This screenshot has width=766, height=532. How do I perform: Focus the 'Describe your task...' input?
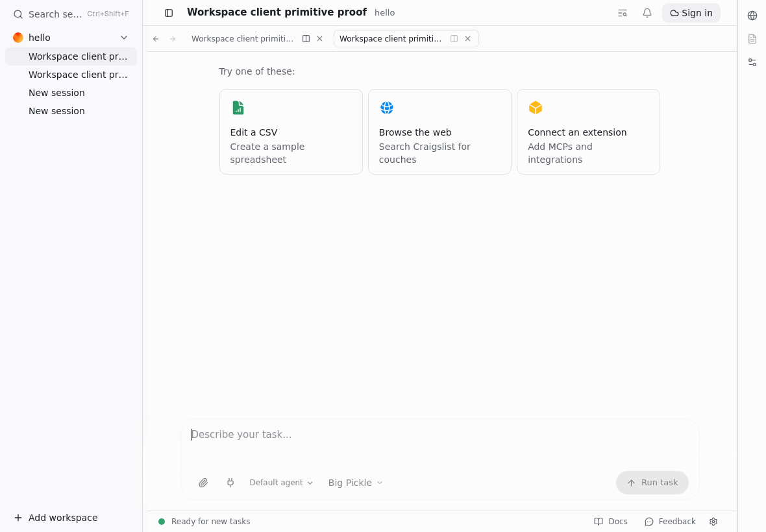click(x=439, y=435)
